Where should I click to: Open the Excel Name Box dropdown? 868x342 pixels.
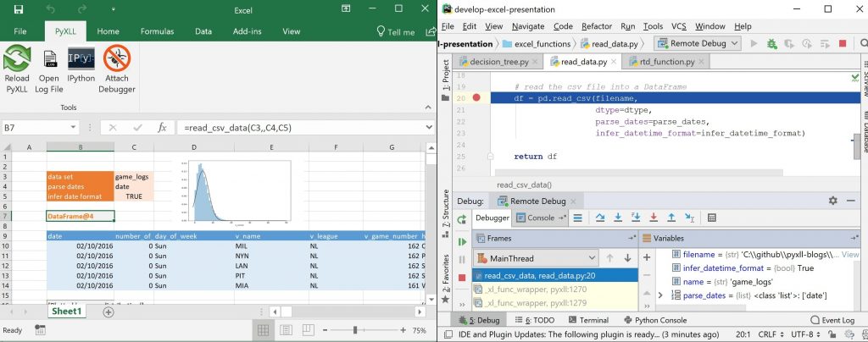point(73,128)
